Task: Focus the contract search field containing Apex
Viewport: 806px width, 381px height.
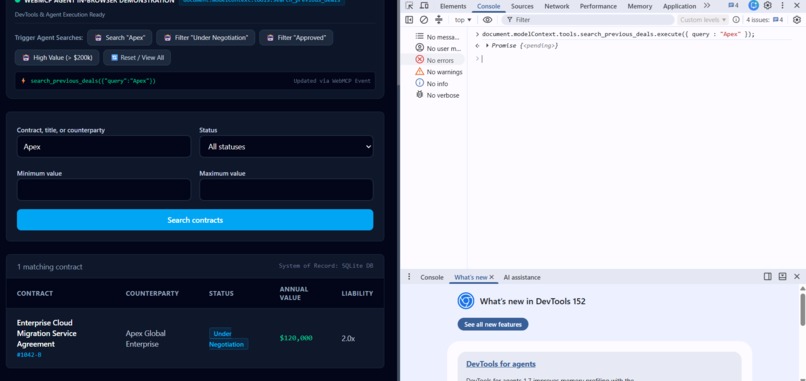Action: point(104,147)
